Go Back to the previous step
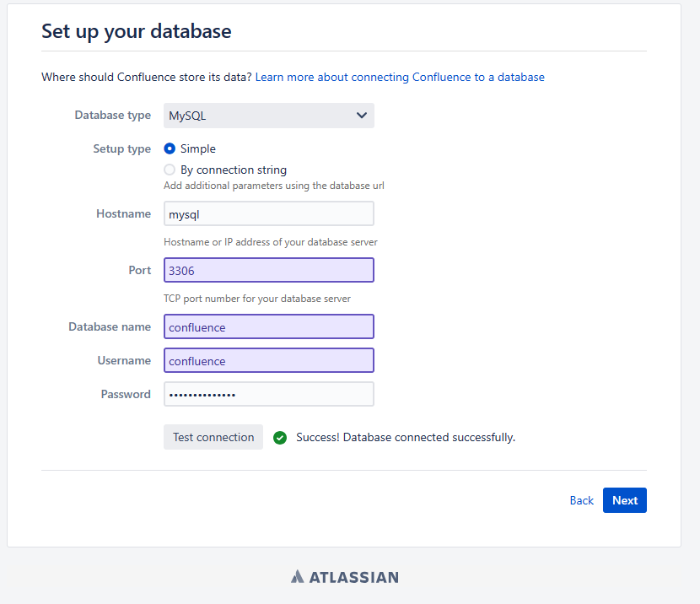Screen dimensions: 700x604 [x=581, y=500]
